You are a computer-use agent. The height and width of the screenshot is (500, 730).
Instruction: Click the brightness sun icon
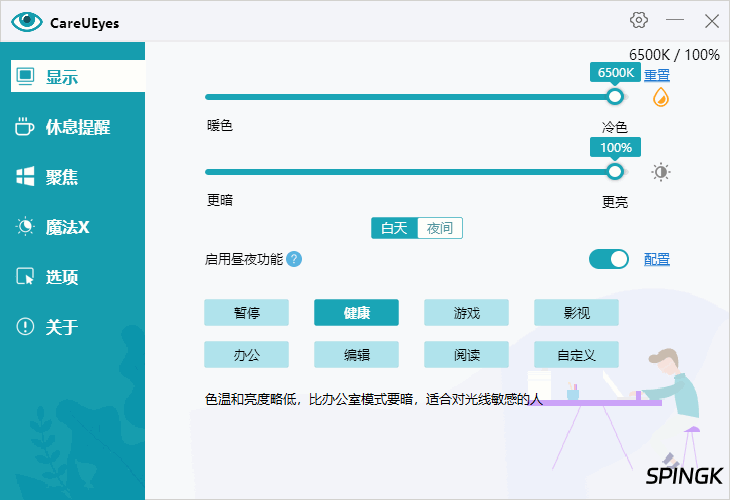coord(661,172)
